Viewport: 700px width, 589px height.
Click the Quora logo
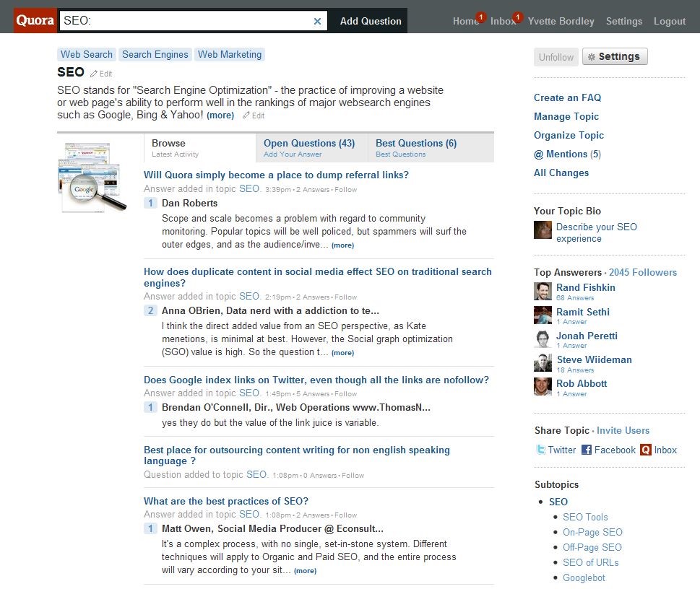(x=35, y=20)
